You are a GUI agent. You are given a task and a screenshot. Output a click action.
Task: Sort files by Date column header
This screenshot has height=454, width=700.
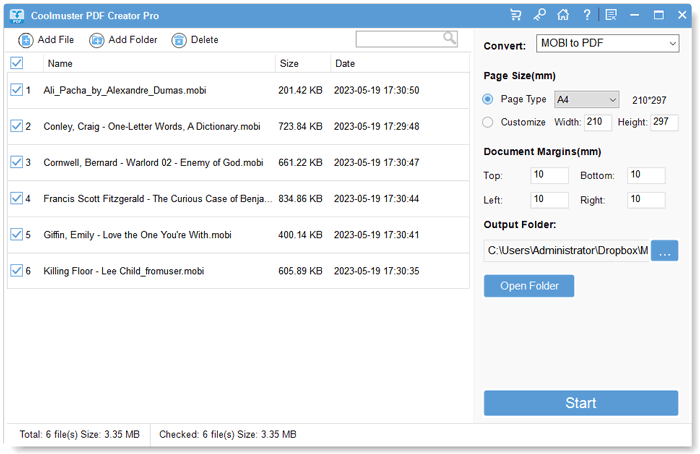345,63
